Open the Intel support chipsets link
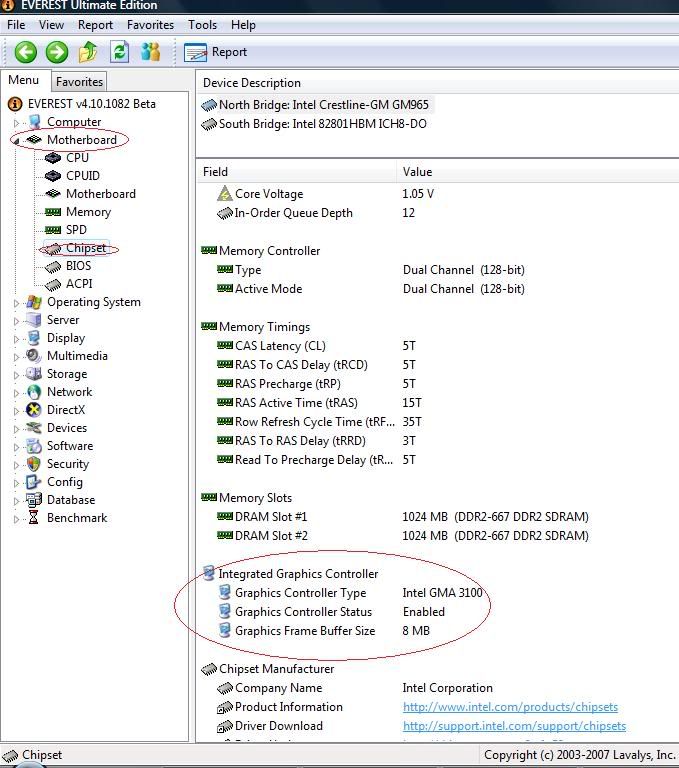679x768 pixels. (x=514, y=726)
